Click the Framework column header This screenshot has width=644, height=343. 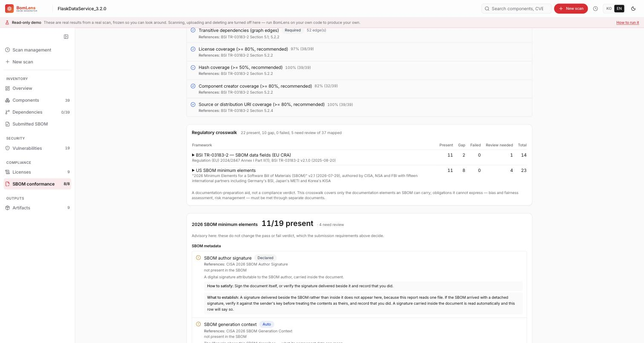tap(202, 145)
